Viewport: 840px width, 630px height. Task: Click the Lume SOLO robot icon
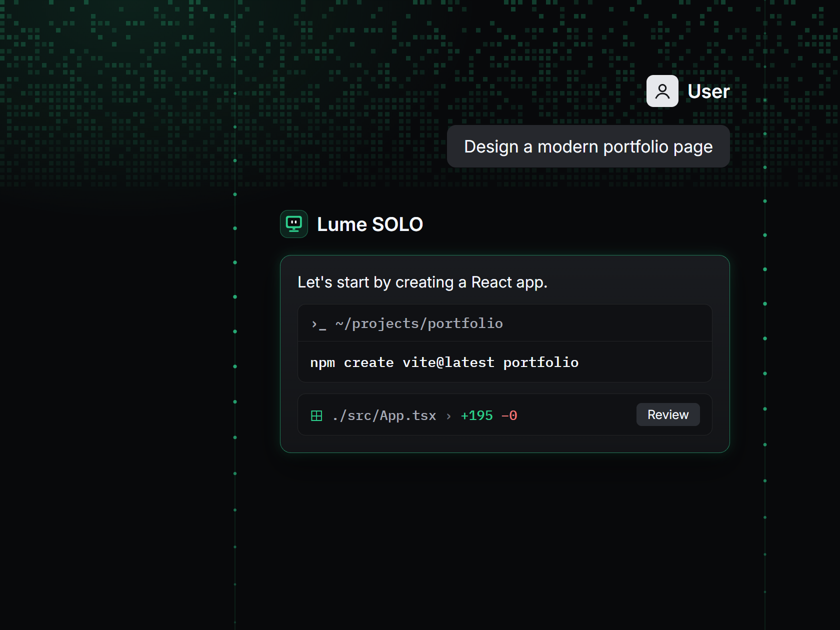coord(294,224)
